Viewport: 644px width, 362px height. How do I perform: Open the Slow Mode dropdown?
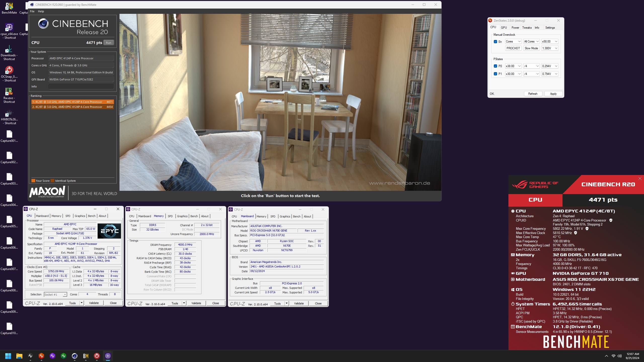point(531,48)
